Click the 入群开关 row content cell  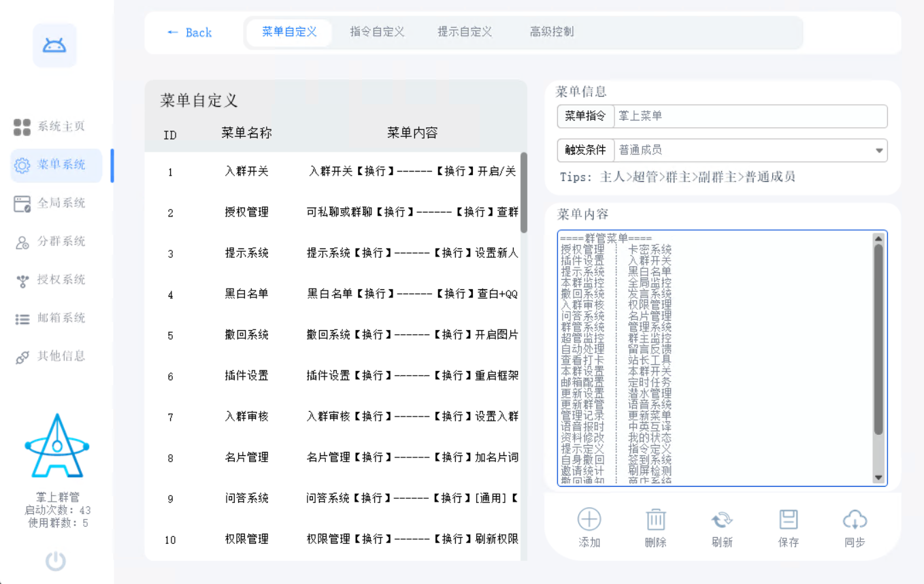point(412,172)
